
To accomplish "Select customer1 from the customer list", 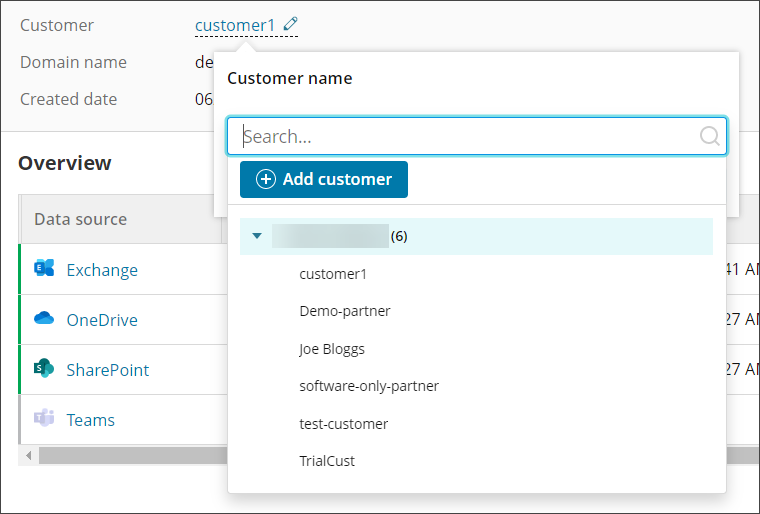I will 333,274.
